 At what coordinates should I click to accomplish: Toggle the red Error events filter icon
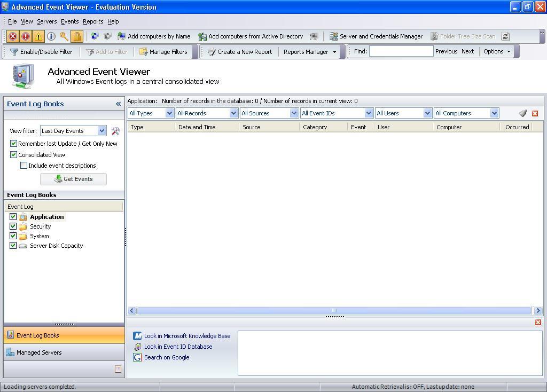12,36
